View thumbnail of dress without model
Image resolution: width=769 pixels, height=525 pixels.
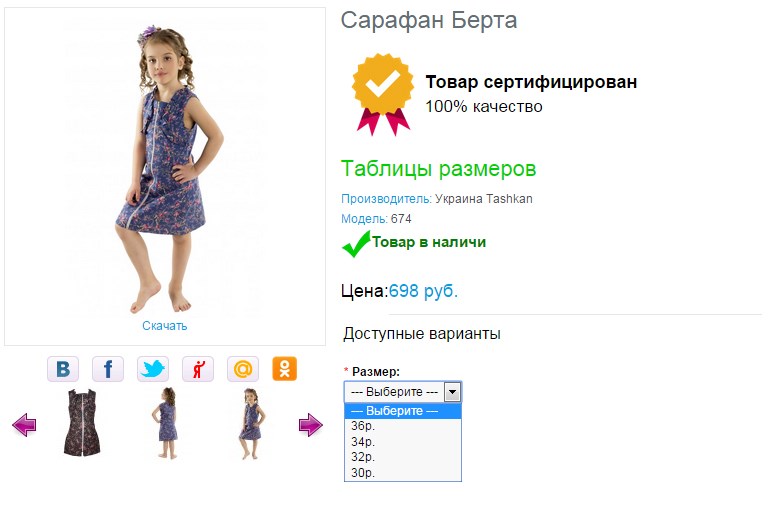(81, 424)
